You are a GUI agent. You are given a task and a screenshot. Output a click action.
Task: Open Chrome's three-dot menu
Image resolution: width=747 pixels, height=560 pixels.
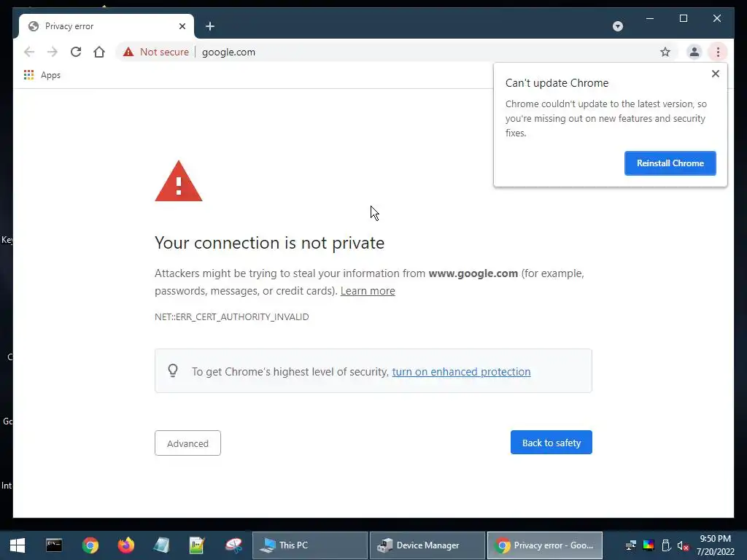tap(718, 52)
